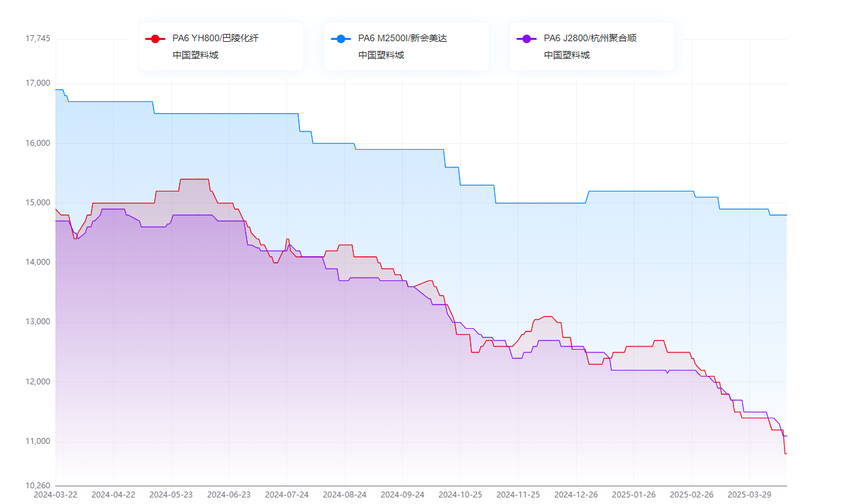Viewport: 848px width, 504px height.
Task: Click 中国塑料城 under the PA6 M2500I legend
Action: click(381, 55)
